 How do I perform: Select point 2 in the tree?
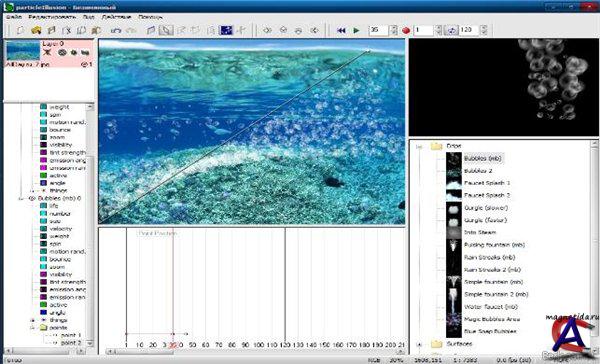coord(71,343)
